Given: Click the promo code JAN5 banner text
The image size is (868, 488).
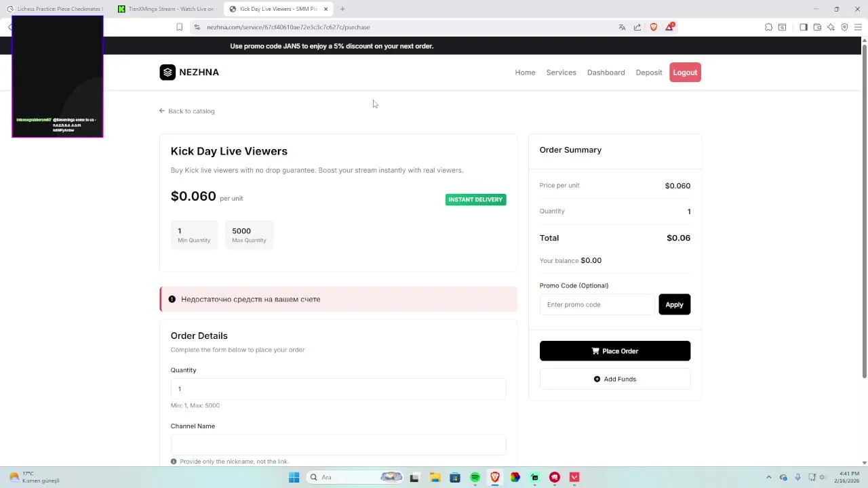Looking at the screenshot, I should tap(332, 46).
